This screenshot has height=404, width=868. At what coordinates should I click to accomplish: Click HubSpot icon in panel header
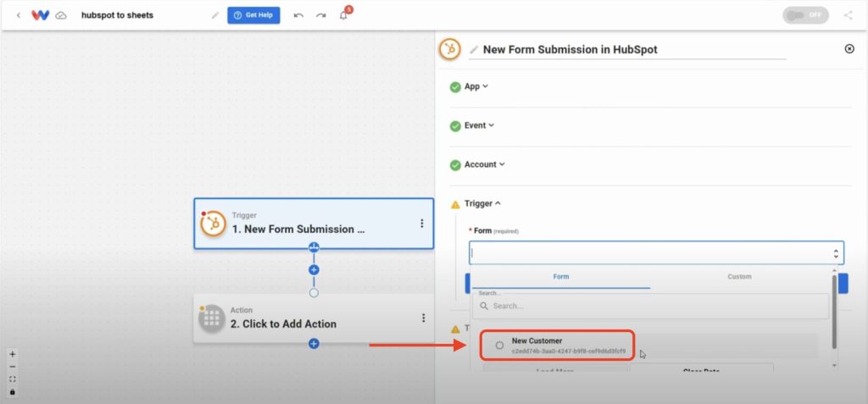point(450,49)
